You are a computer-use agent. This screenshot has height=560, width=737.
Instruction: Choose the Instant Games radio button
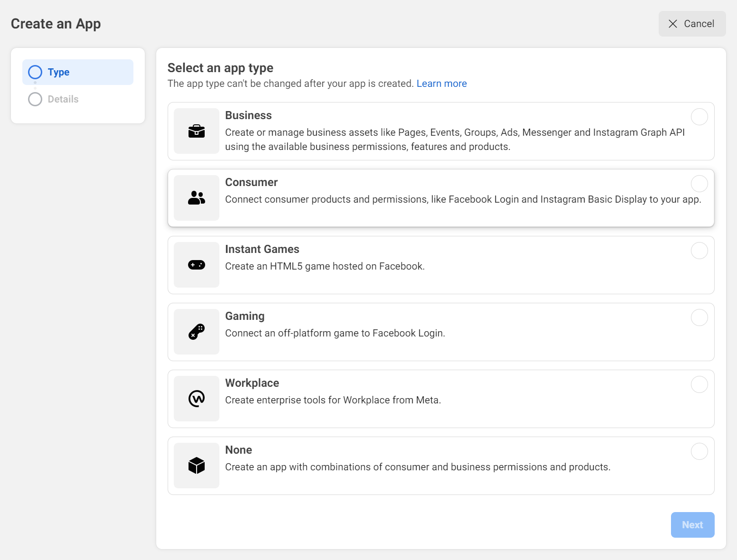699,251
